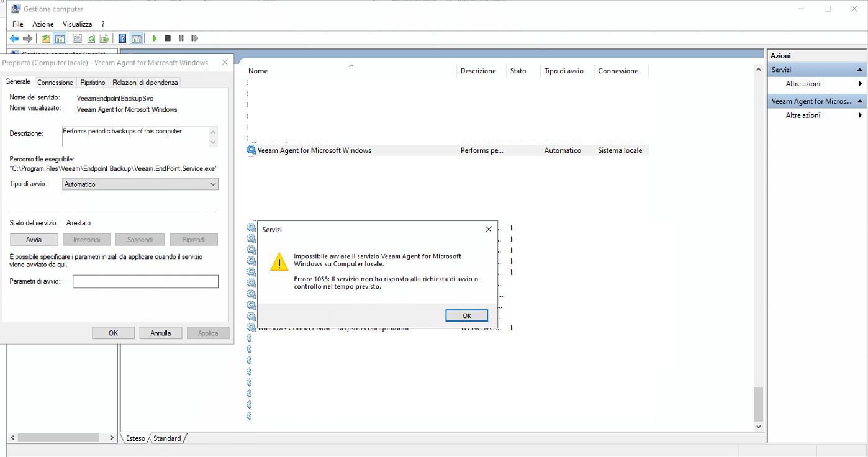This screenshot has height=457, width=868.
Task: Click the Up one level folder icon
Action: tap(46, 38)
